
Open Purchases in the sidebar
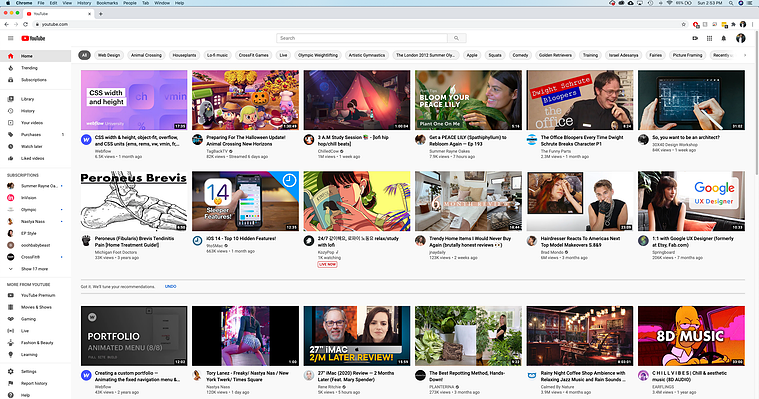[35, 135]
